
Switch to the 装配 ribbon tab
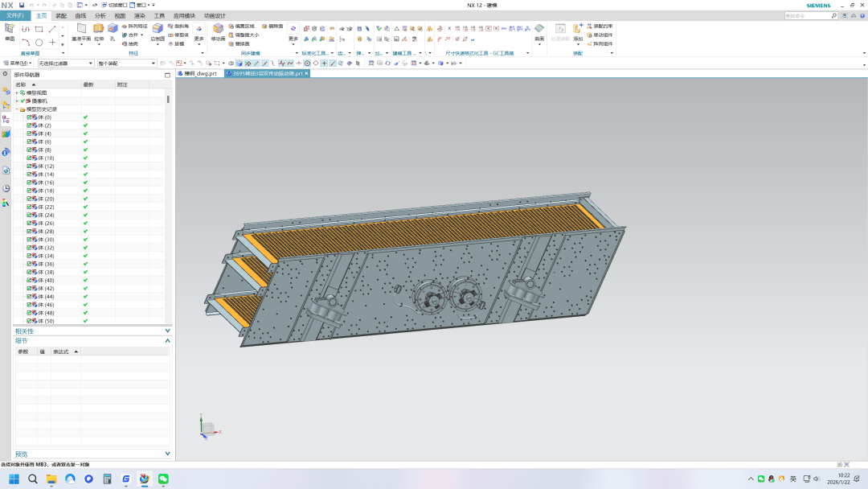(x=61, y=15)
